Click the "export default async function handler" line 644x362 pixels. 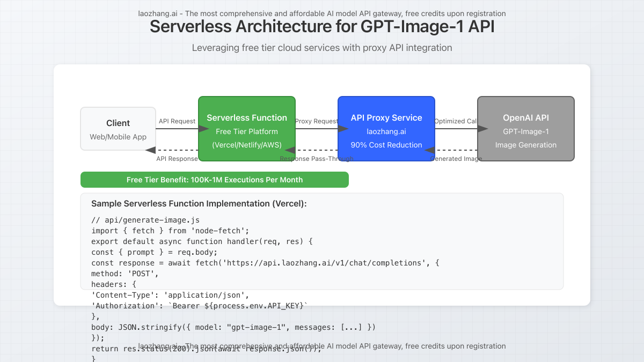(202, 241)
